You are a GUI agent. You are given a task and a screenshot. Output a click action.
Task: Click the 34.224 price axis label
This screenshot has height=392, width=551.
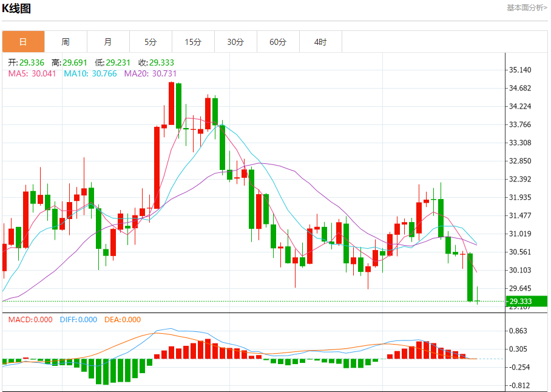tap(520, 106)
